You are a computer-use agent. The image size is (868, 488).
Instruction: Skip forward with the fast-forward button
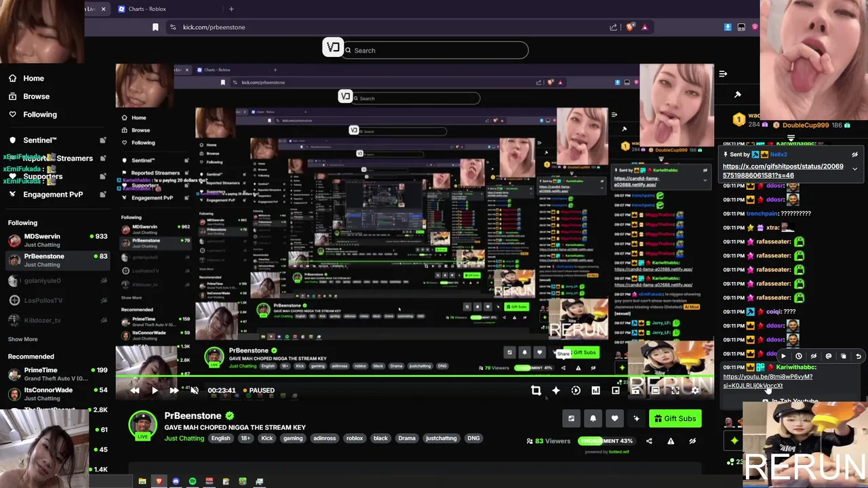(x=174, y=390)
